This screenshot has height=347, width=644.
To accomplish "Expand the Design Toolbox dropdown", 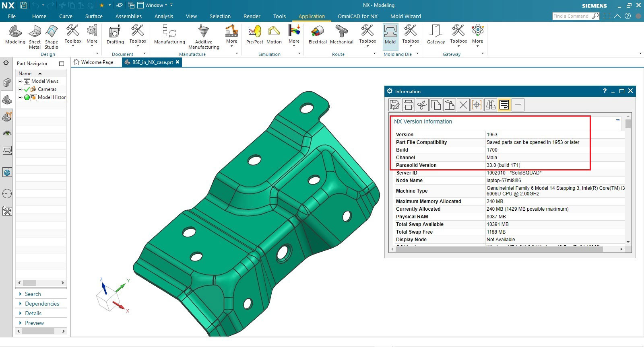I will click(73, 36).
